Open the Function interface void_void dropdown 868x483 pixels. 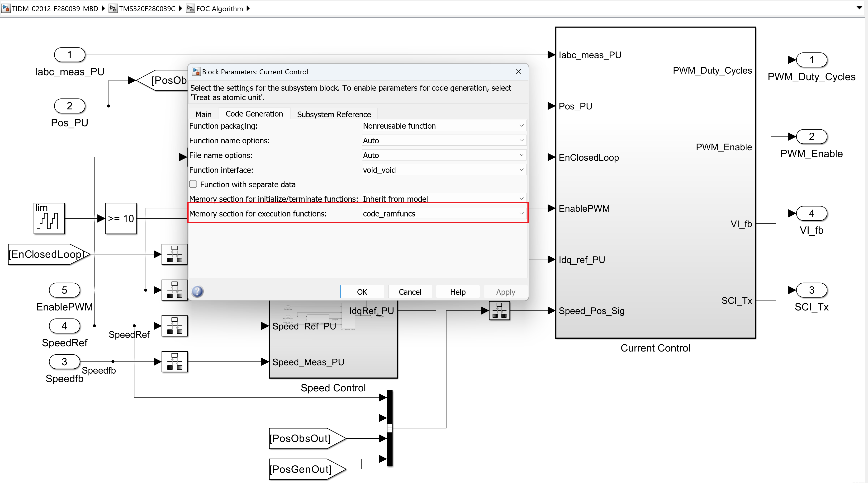[443, 170]
